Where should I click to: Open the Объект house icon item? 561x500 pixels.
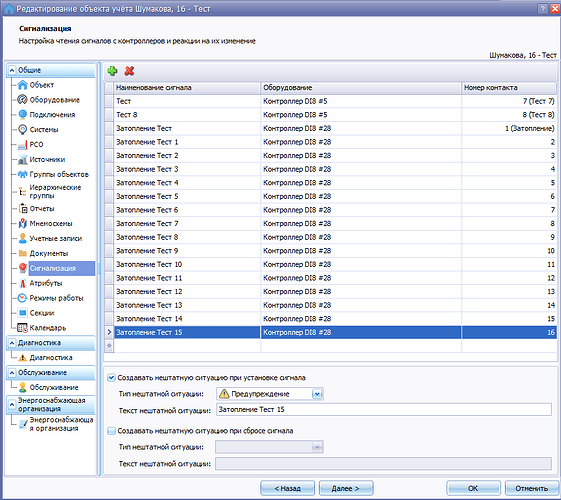tap(23, 85)
